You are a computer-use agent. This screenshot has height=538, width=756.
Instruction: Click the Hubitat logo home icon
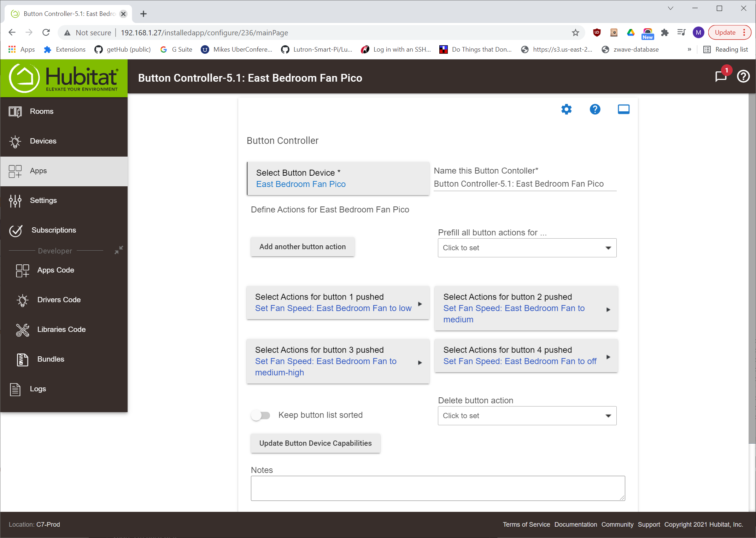[x=64, y=78]
